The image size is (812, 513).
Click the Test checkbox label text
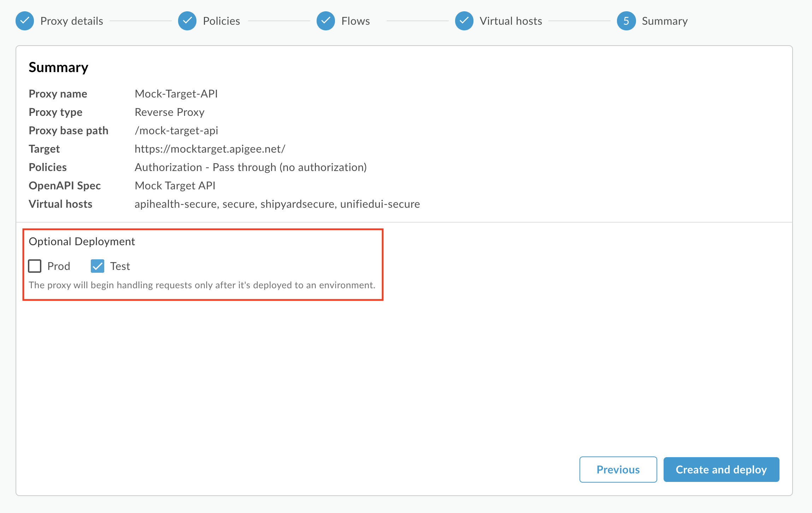click(x=120, y=266)
